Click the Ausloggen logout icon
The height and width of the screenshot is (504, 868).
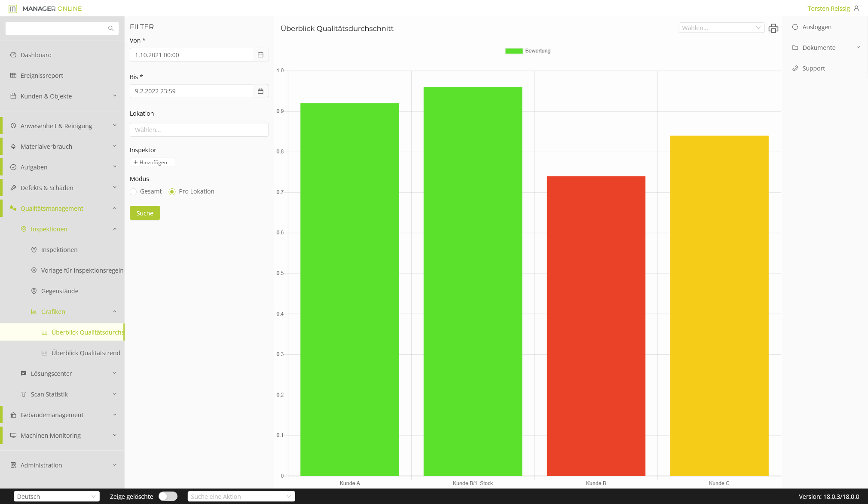[795, 27]
